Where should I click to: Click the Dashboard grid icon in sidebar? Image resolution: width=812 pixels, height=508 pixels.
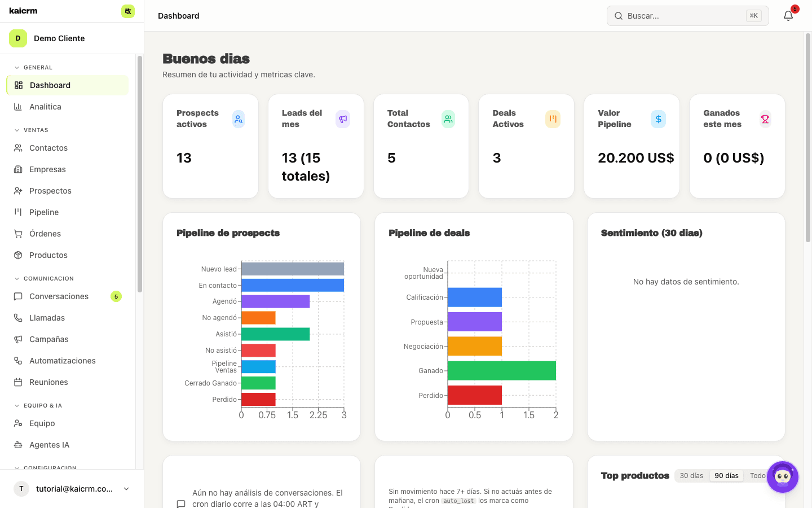[x=19, y=85]
